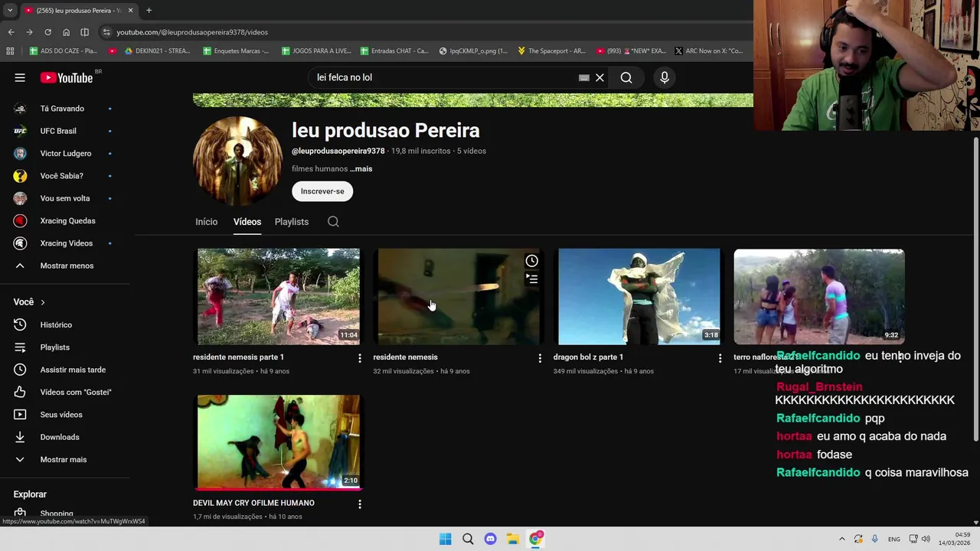Open DEVIL MAY CRY OFILME HUMANO title

(x=253, y=503)
